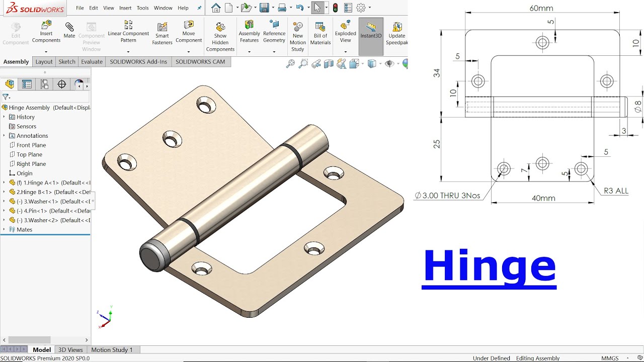Expand the Mates folder

(4, 229)
